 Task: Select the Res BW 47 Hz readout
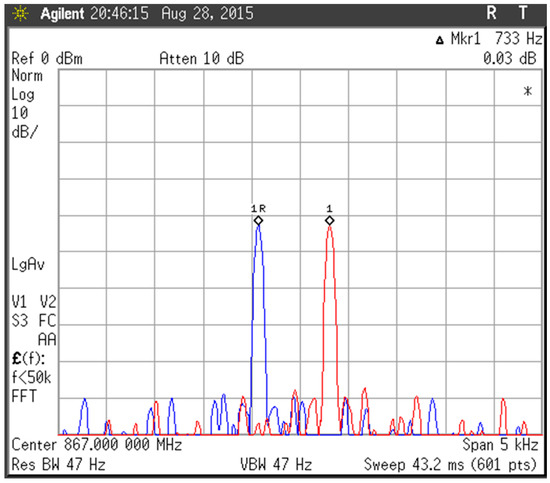point(58,464)
